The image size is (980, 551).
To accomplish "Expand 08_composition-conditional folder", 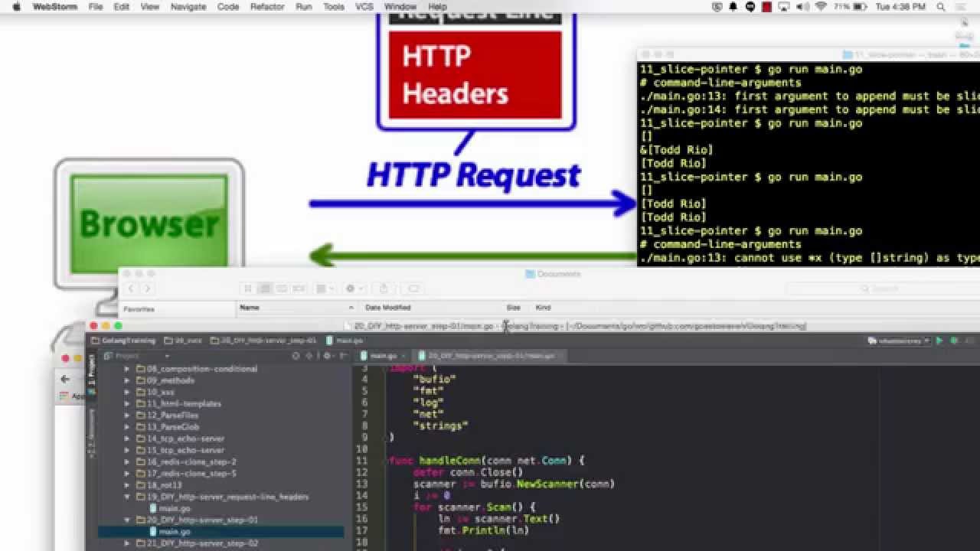I will pos(128,369).
